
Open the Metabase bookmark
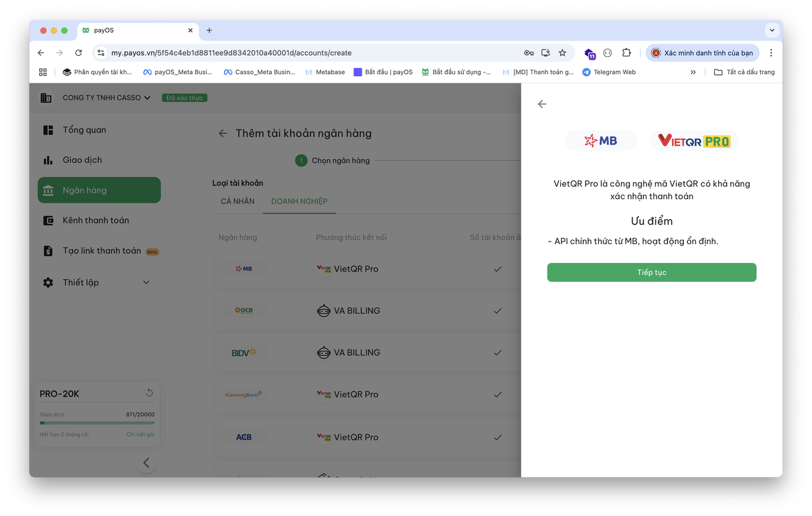tap(325, 72)
